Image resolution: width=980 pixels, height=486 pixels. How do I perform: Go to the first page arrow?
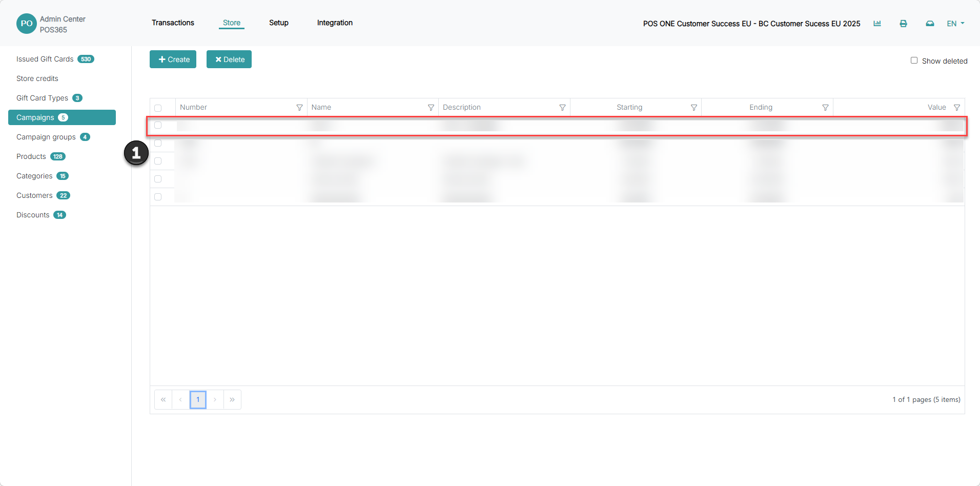[163, 400]
